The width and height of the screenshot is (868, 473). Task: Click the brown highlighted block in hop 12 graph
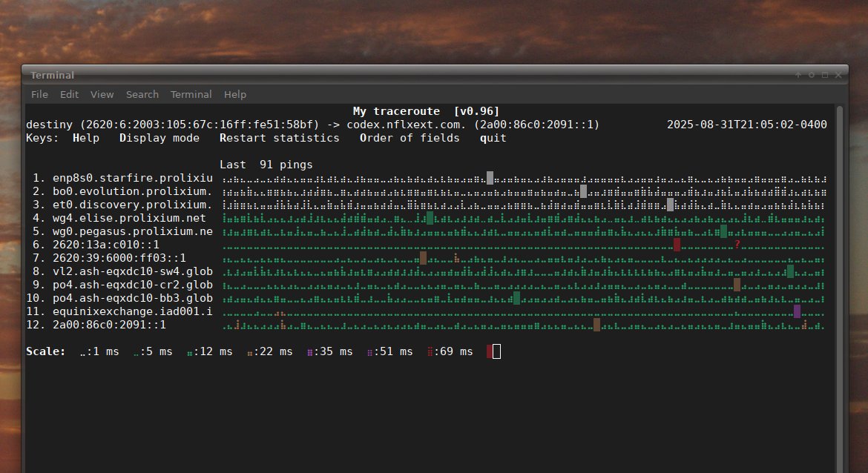(x=596, y=325)
